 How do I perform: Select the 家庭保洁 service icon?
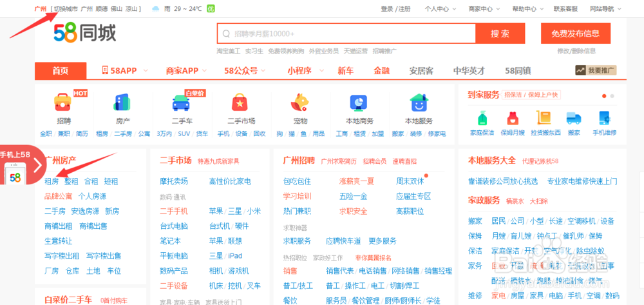click(x=482, y=118)
